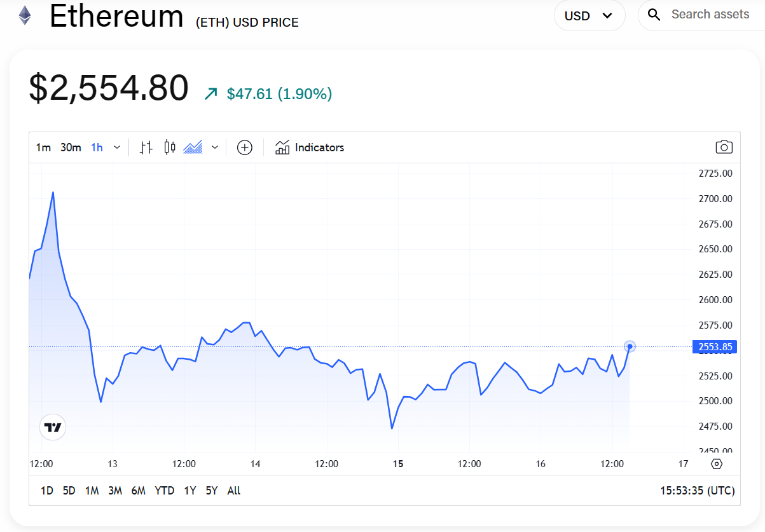Open the compare symbol plus icon
This screenshot has height=532, width=765.
tap(244, 147)
